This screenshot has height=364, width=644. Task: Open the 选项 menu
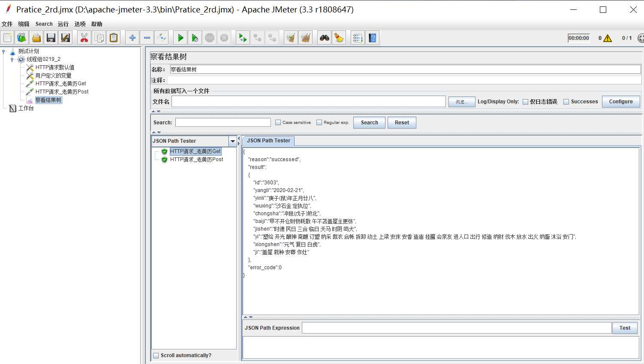tap(80, 24)
